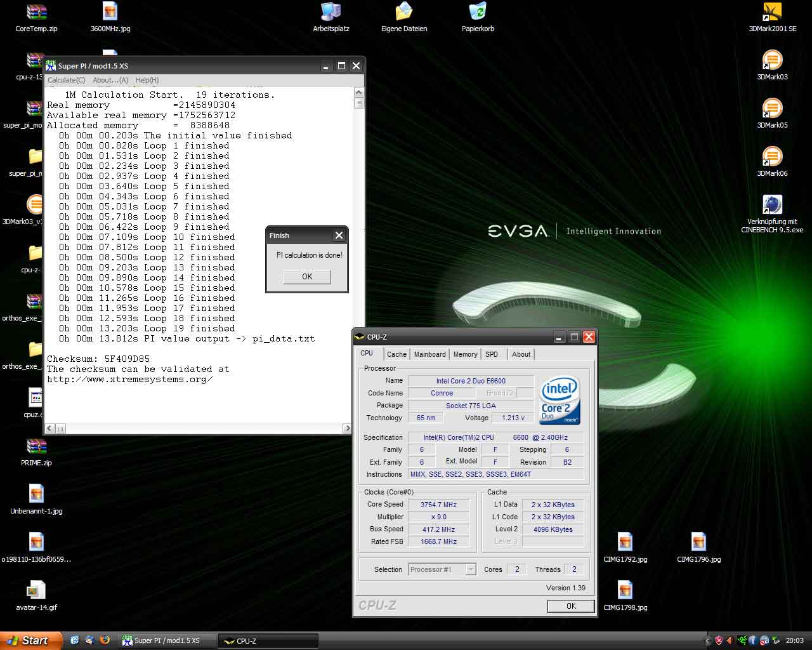This screenshot has width=812, height=650.
Task: Click the Firefox quick launch icon
Action: click(105, 640)
